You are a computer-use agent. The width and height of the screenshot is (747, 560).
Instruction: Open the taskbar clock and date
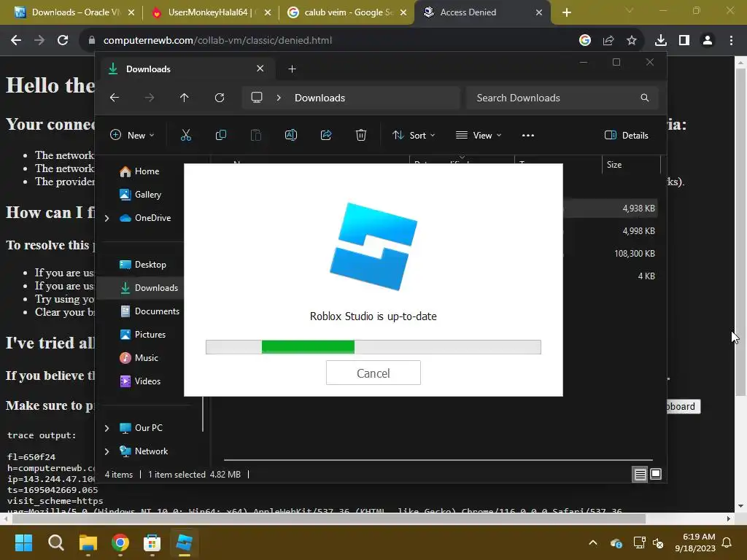click(x=695, y=542)
